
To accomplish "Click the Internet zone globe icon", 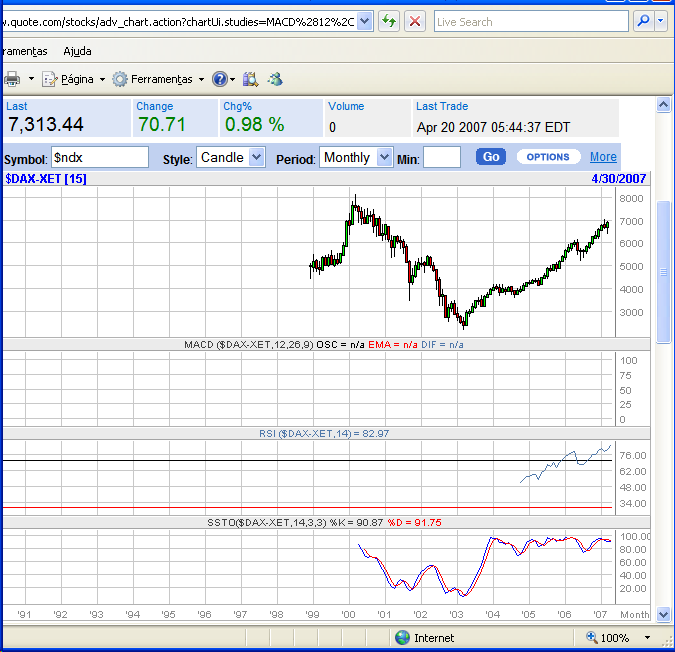I will (402, 637).
